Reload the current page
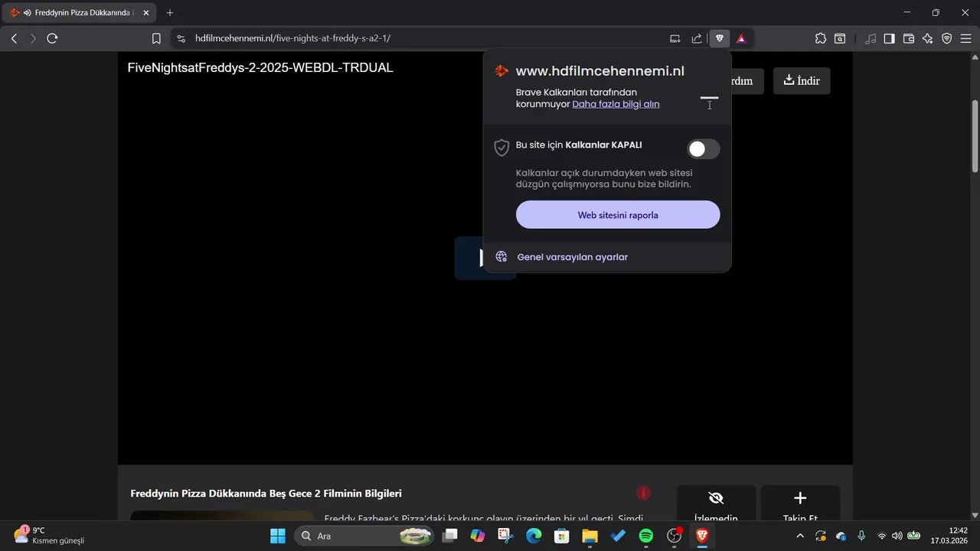The image size is (980, 551). point(52,38)
